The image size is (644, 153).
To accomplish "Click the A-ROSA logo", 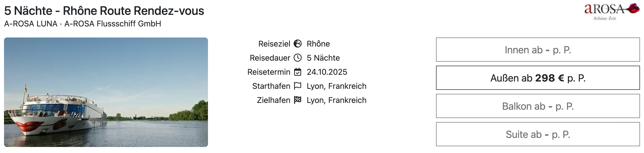I will (x=612, y=12).
